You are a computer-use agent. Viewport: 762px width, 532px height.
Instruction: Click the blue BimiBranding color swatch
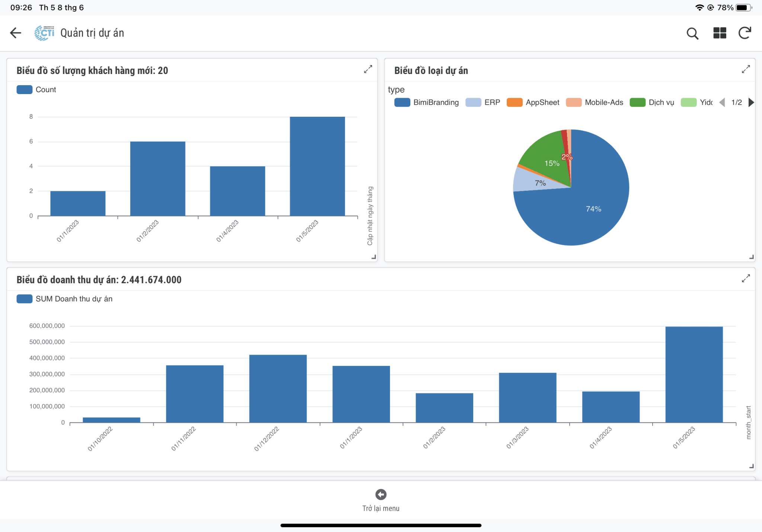(402, 102)
